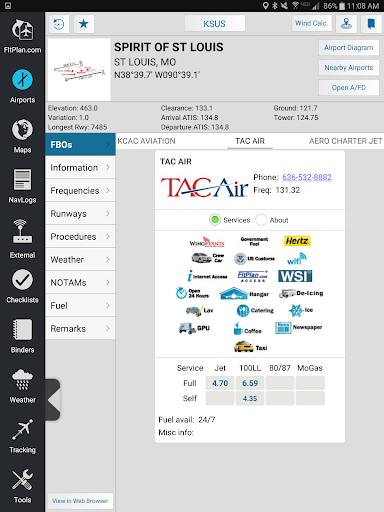Viewport: 384px width, 512px height.
Task: Tap the US Customs service icon
Action: [x=254, y=259]
